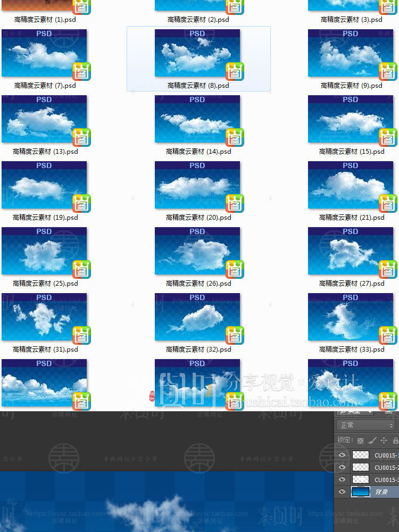
Task: Click file name 高精度云素材 (26).psd
Action: (198, 284)
